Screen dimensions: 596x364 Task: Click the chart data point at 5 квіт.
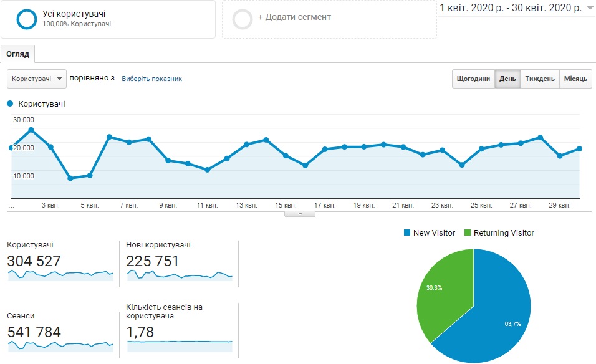(90, 175)
